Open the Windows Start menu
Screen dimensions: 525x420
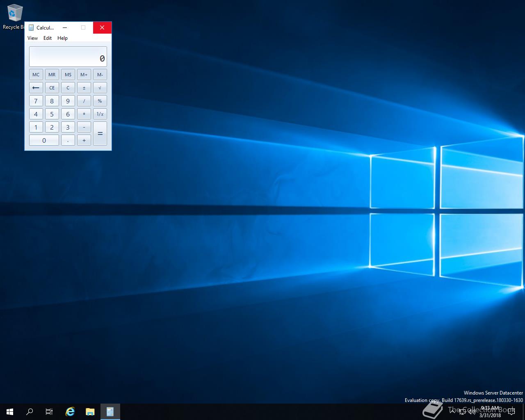10,412
